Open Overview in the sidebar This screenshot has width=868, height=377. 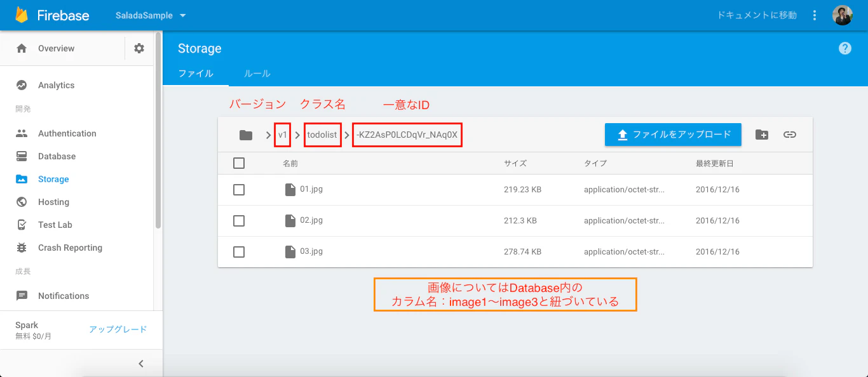click(x=56, y=48)
